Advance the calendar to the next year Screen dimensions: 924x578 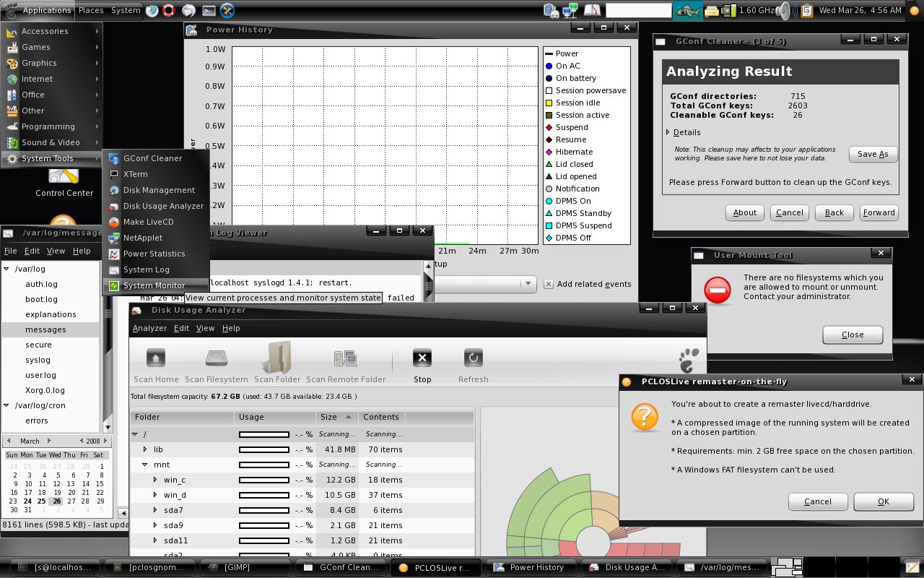point(107,441)
